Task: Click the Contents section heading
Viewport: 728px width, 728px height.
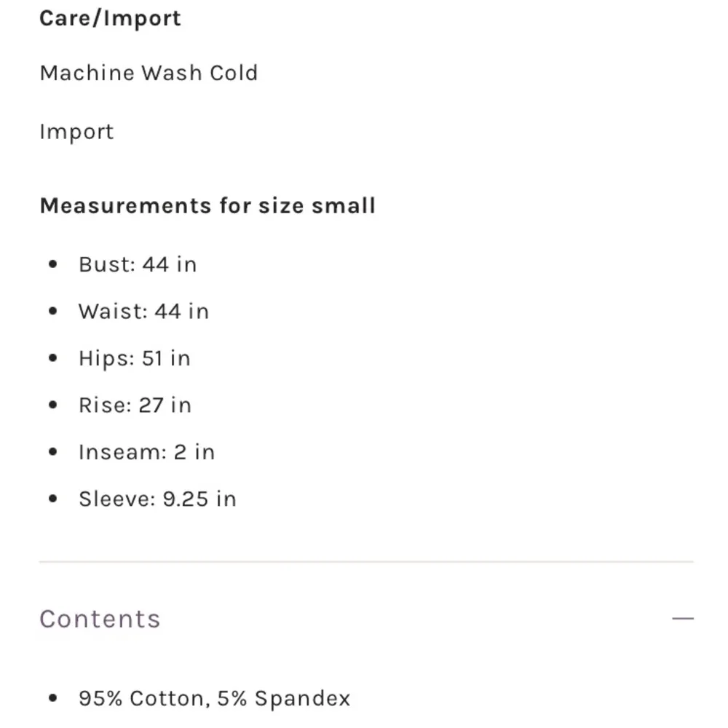Action: point(100,619)
